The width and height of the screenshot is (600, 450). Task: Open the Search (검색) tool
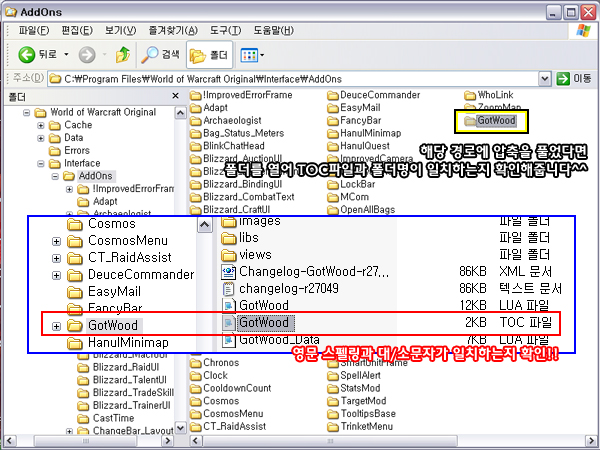pyautogui.click(x=162, y=53)
